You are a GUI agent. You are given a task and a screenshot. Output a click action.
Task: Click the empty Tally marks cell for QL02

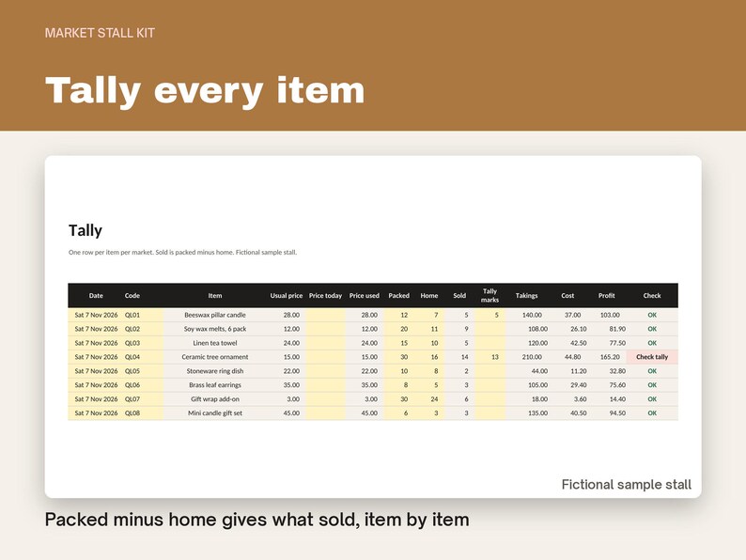tap(490, 329)
